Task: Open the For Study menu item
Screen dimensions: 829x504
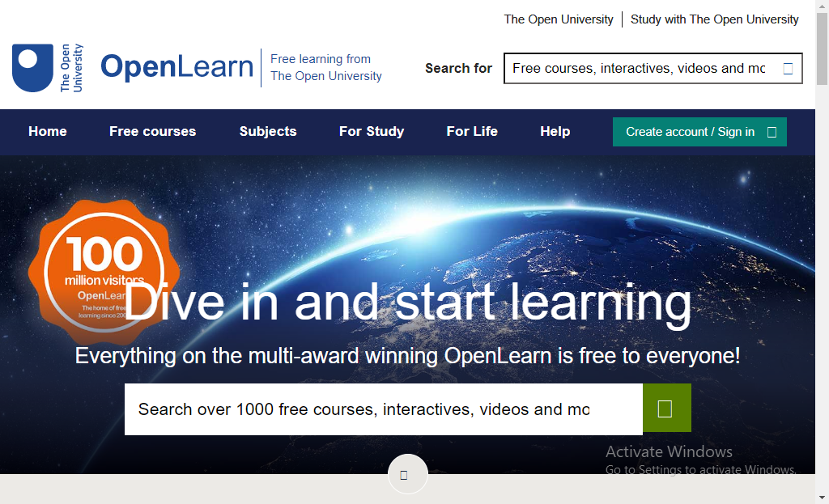Action: [x=372, y=132]
